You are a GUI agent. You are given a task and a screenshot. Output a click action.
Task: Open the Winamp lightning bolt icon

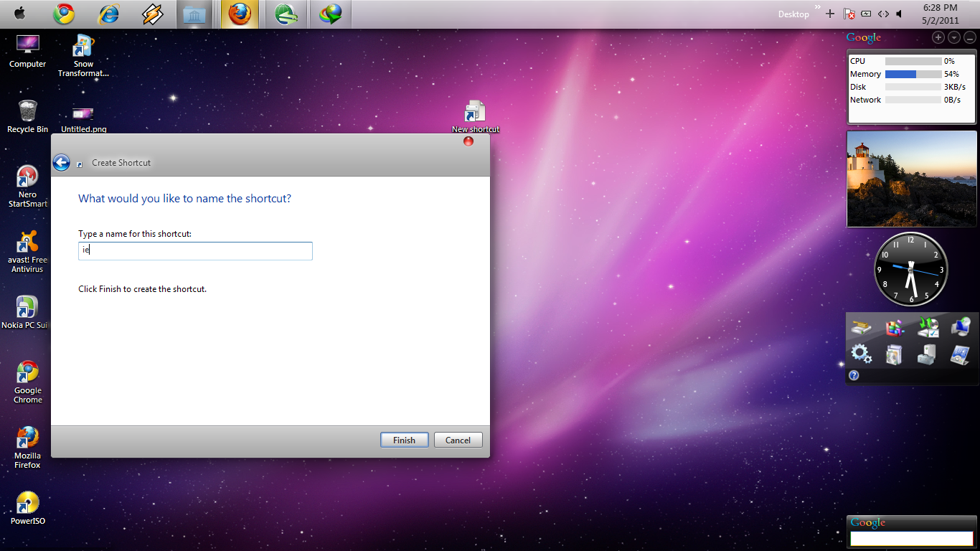(152, 14)
